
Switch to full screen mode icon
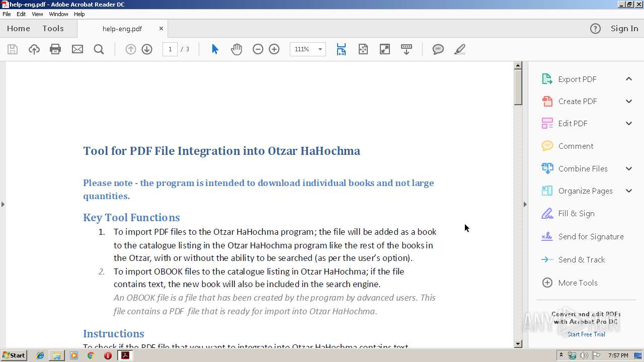point(385,49)
